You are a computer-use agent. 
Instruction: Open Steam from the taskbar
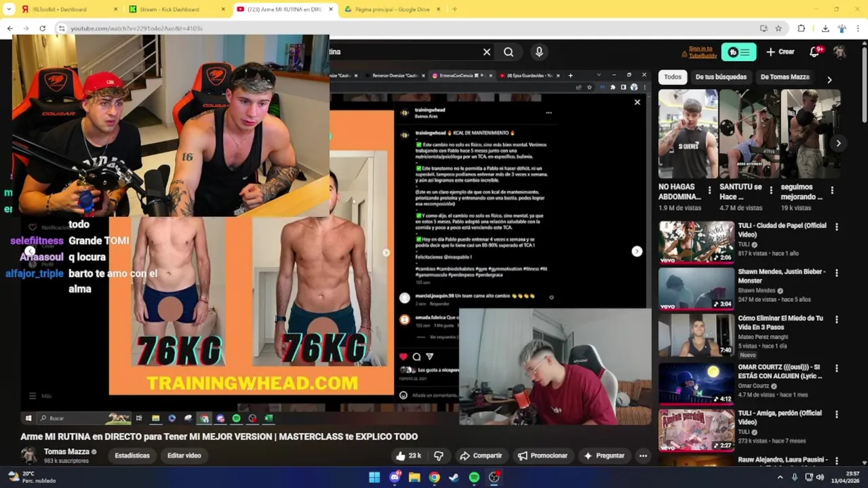pos(454,477)
